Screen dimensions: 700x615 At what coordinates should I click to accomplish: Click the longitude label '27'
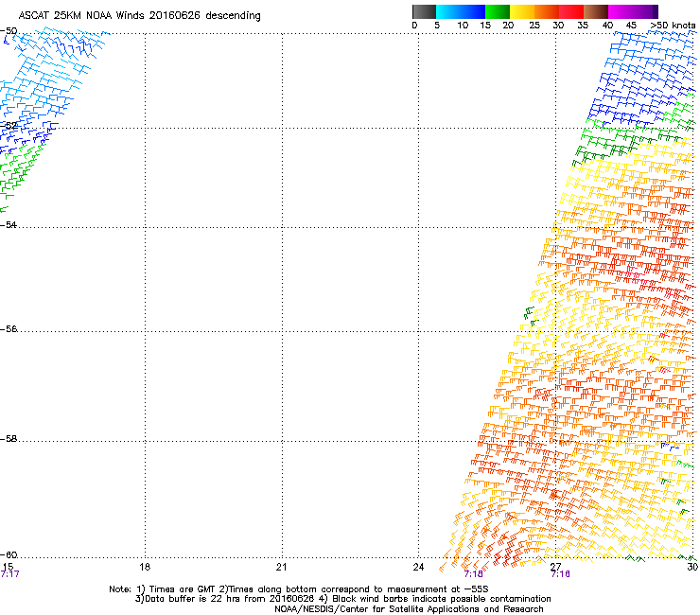tap(555, 567)
